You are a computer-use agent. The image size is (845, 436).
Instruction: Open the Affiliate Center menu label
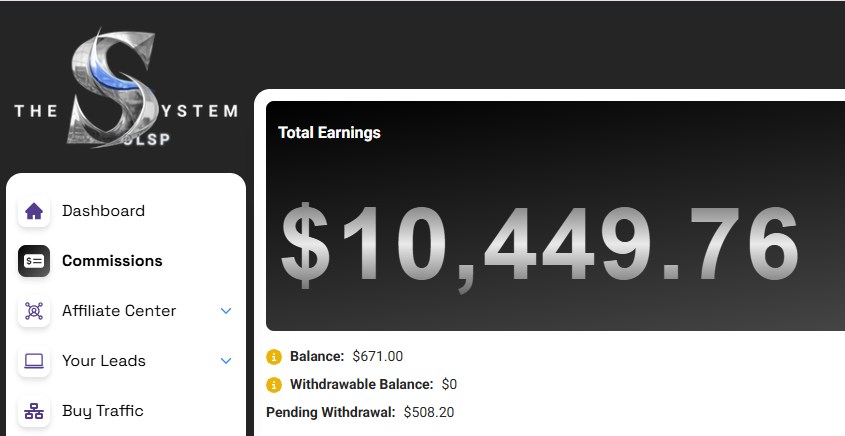coord(119,311)
